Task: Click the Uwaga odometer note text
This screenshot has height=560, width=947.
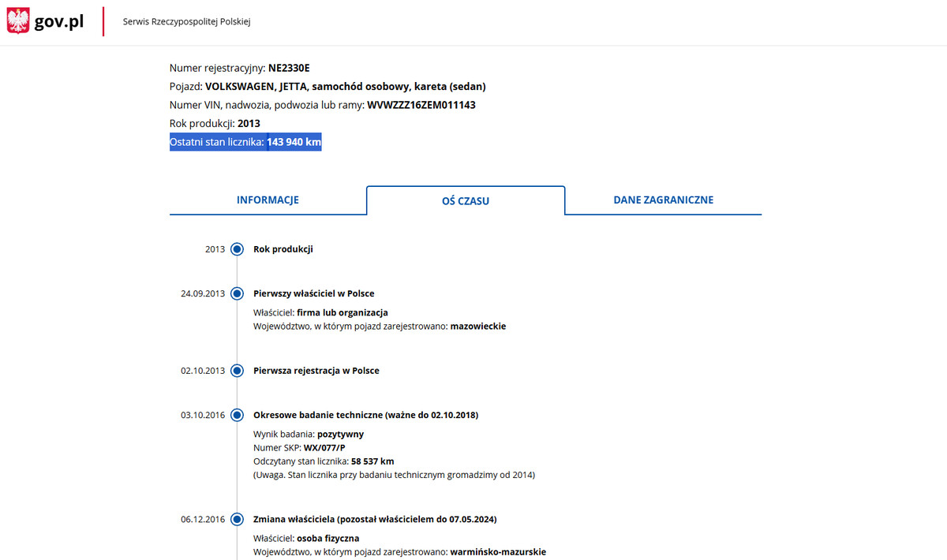Action: coord(395,475)
